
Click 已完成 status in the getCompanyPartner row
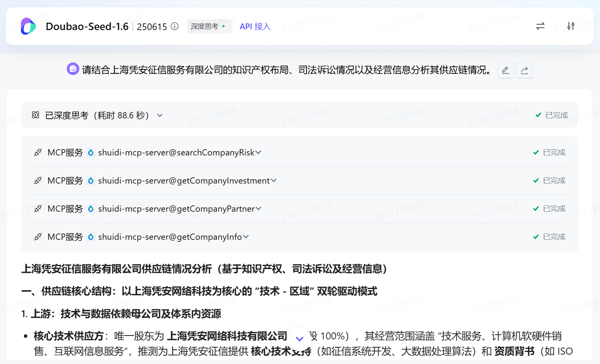pyautogui.click(x=549, y=209)
